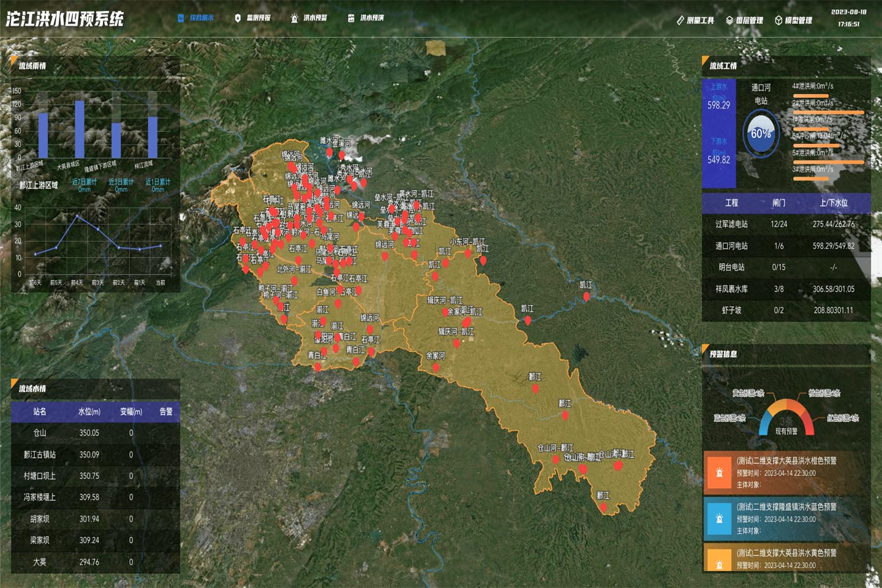This screenshot has height=588, width=882.
Task: Select the 大英县城区 rainfall bar
Action: tap(80, 129)
